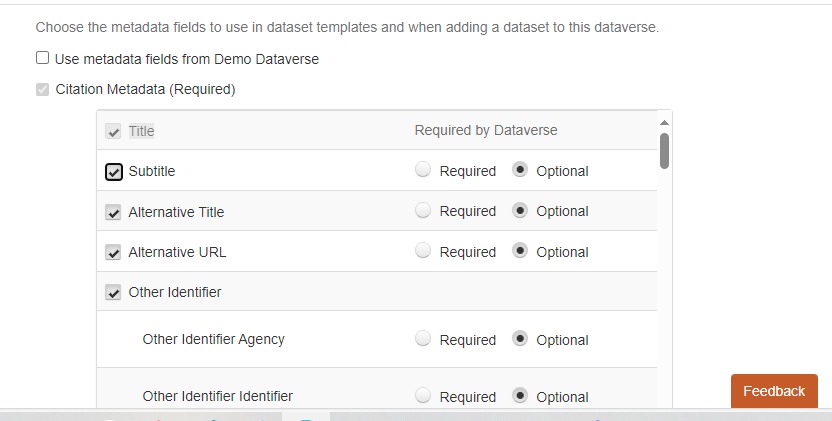The height and width of the screenshot is (421, 832).
Task: Select Optional for Other Identifier Identifier
Action: tap(520, 396)
